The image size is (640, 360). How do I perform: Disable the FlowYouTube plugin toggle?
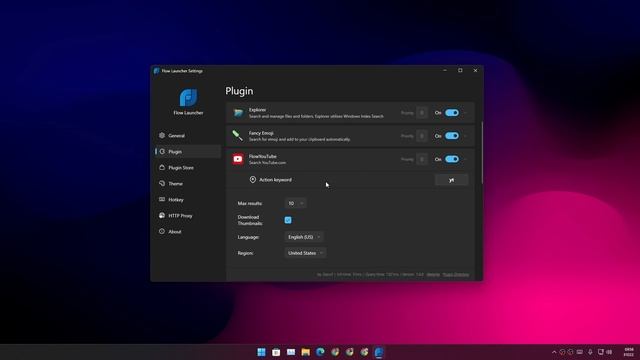[x=452, y=159]
